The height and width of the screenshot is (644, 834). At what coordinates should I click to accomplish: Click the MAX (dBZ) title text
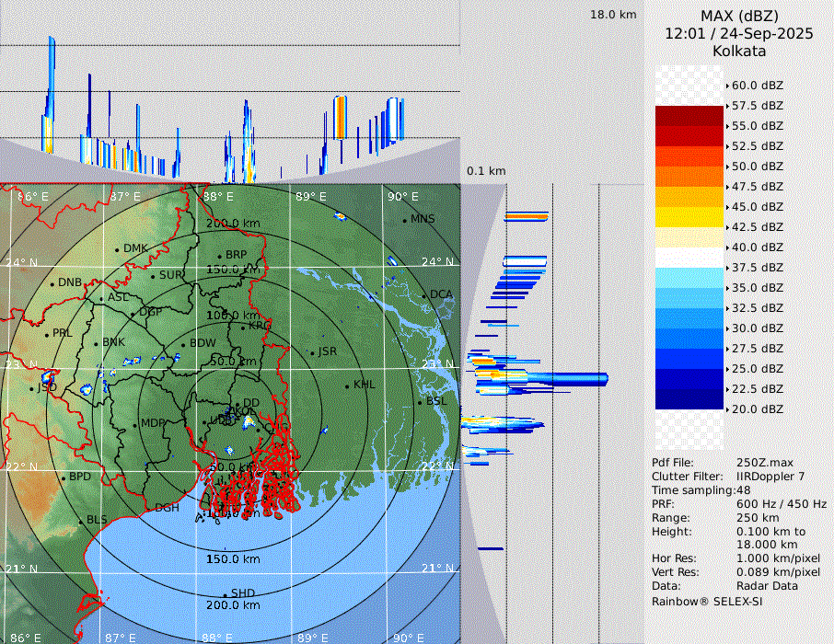(739, 16)
